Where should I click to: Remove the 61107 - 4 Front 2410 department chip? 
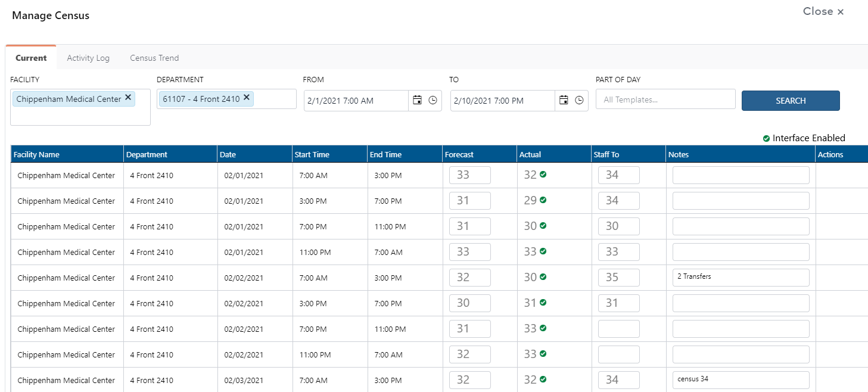[x=246, y=98]
